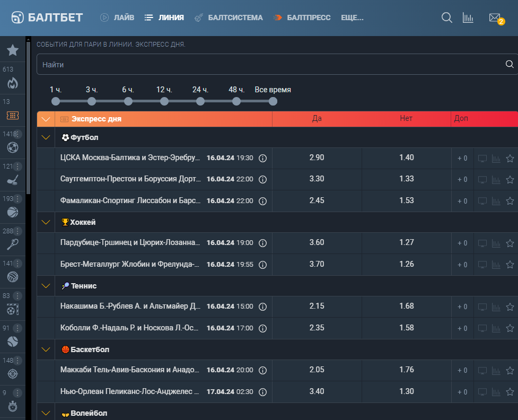Collapse the Экспресс дня header chevron

(x=46, y=119)
